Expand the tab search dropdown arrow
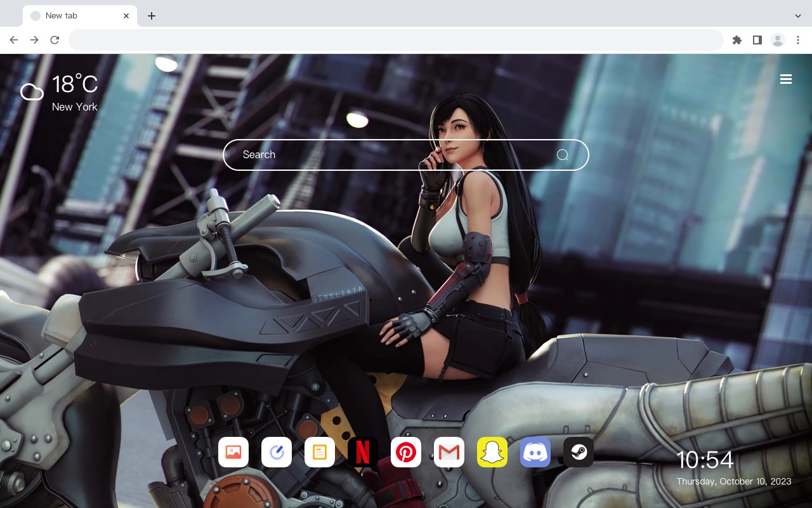812x508 pixels. pyautogui.click(x=798, y=16)
